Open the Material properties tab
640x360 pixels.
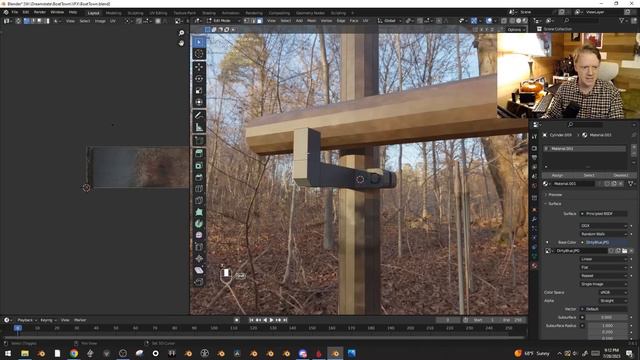tap(534, 266)
